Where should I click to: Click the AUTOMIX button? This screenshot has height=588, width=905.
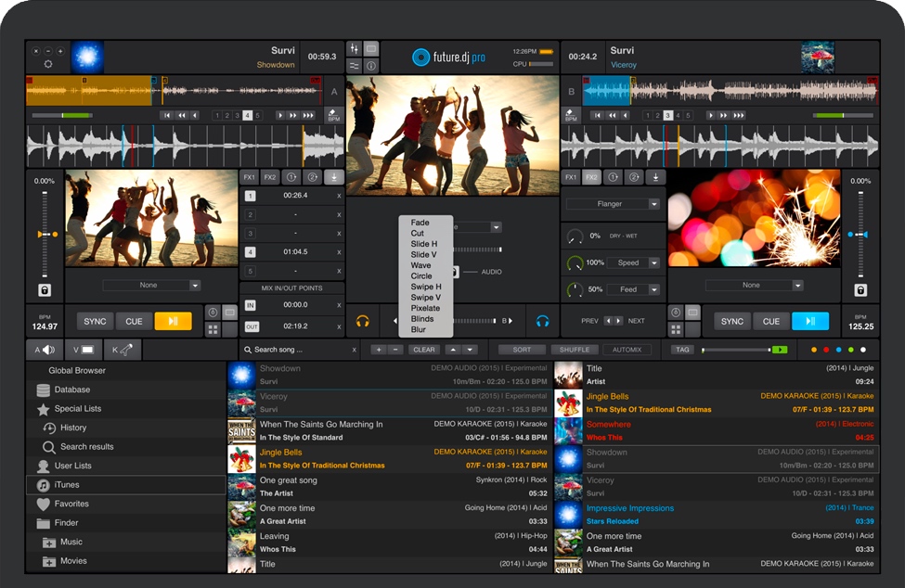point(627,350)
